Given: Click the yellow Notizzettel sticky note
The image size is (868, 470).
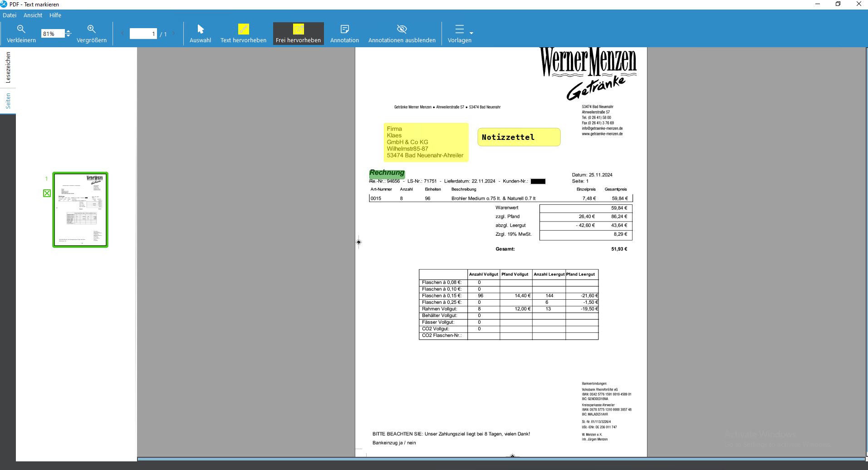Looking at the screenshot, I should (x=519, y=137).
